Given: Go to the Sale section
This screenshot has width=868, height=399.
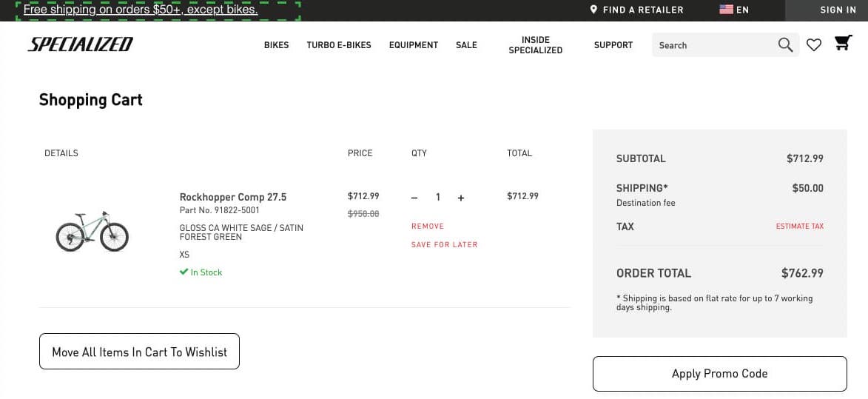Looking at the screenshot, I should click(x=466, y=45).
